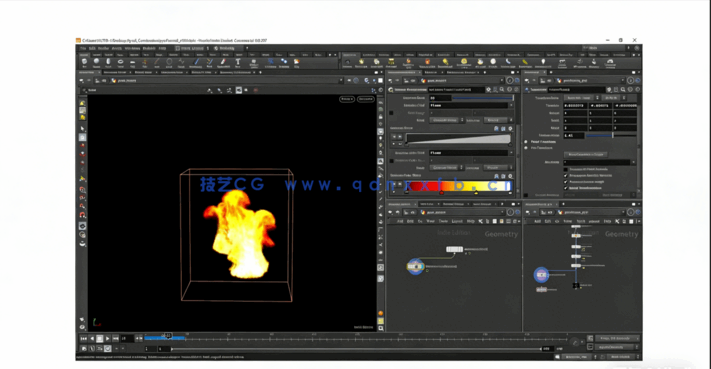Click the blue-ringed node in left network editor
Image resolution: width=711 pixels, height=369 pixels.
tap(415, 267)
